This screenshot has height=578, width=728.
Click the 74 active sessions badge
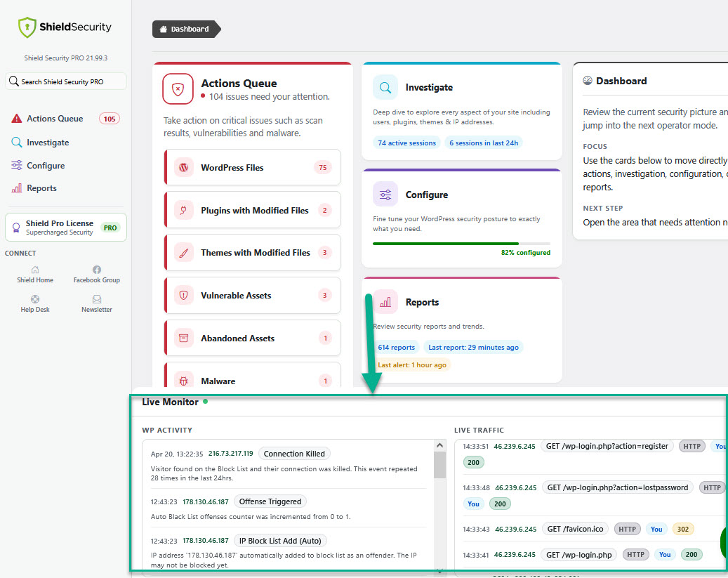(x=406, y=143)
